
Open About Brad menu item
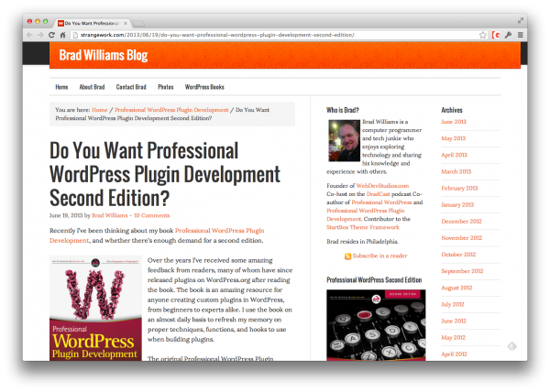[x=92, y=87]
